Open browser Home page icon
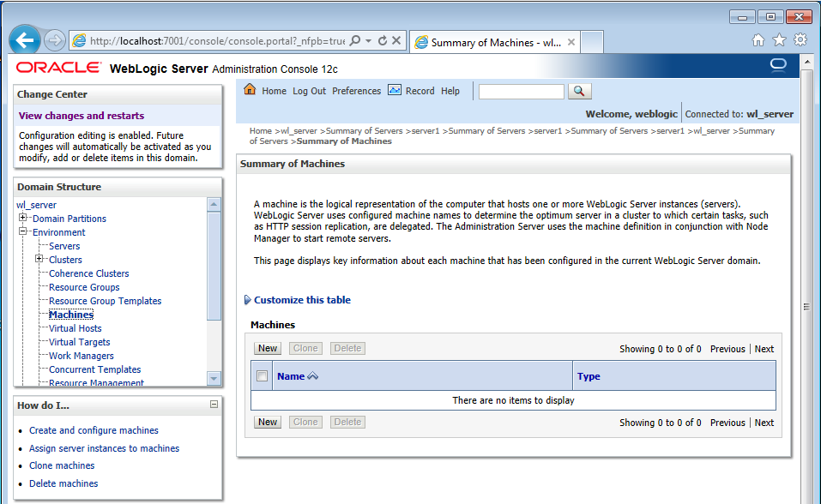The height and width of the screenshot is (504, 821). click(758, 40)
